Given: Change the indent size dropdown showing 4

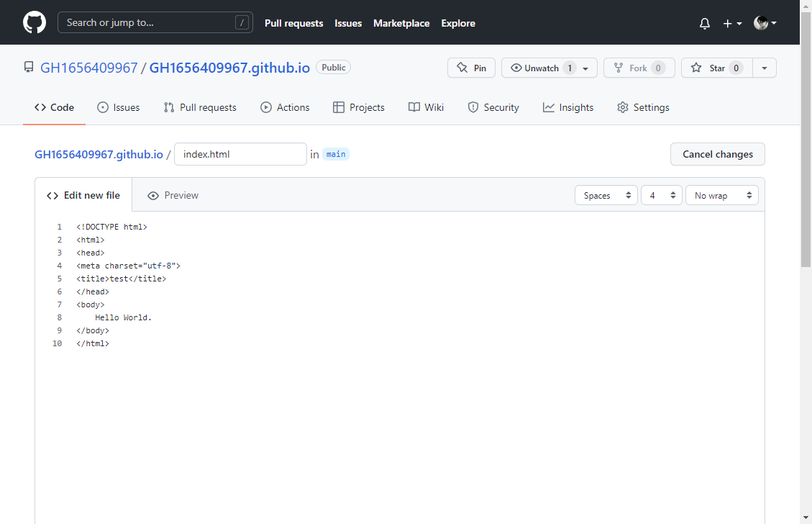Looking at the screenshot, I should pyautogui.click(x=661, y=195).
